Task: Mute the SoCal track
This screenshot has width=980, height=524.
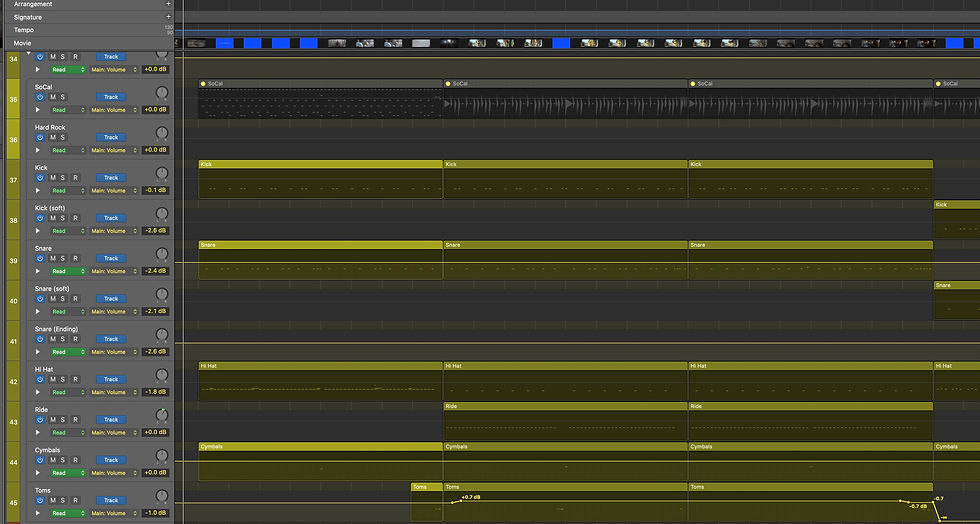Action: tap(52, 97)
